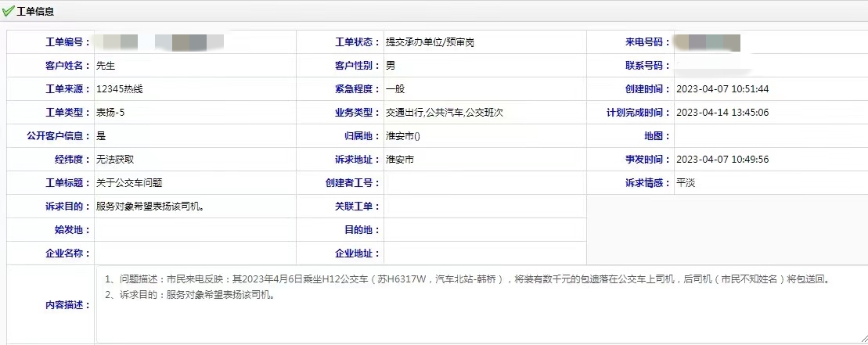Viewport: 868px width, 345px height.
Task: Click the 公开客户信息 value 是
Action: point(101,136)
